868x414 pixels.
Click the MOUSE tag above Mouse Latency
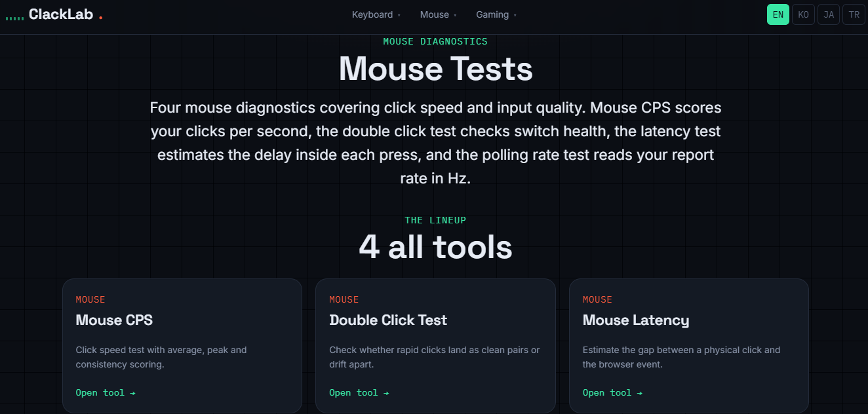coord(598,299)
